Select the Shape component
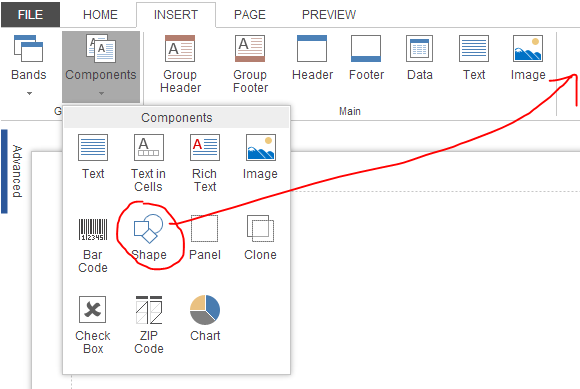This screenshot has height=389, width=580. coord(149,238)
